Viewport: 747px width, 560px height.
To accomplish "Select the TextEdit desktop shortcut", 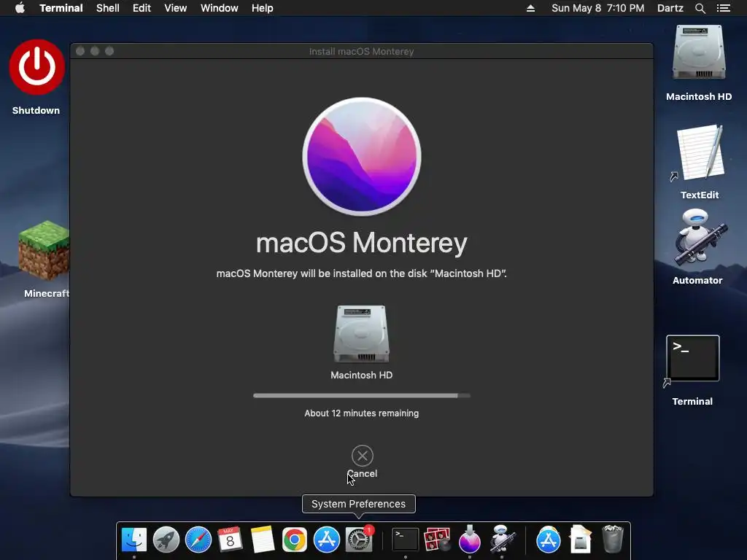I will (x=699, y=152).
